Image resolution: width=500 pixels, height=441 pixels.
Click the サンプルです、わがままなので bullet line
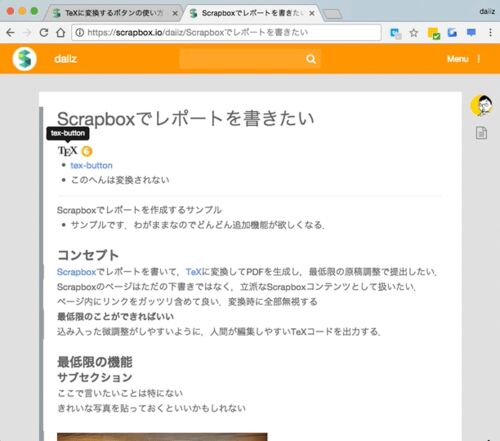[x=197, y=225]
